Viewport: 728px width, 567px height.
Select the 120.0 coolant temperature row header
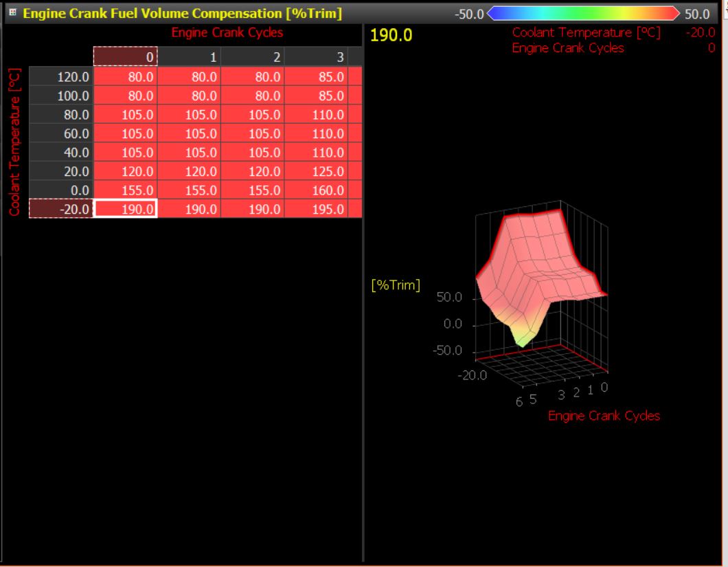tap(61, 76)
